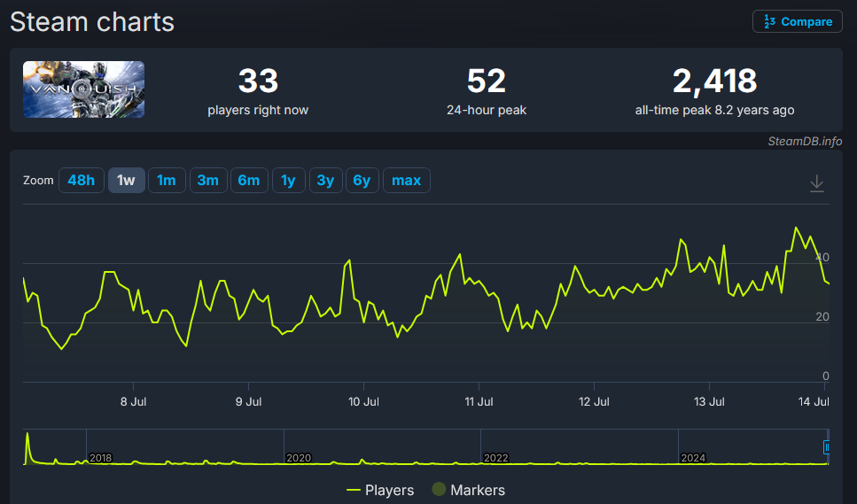Click the 52 24-hour peak value

coord(487,81)
